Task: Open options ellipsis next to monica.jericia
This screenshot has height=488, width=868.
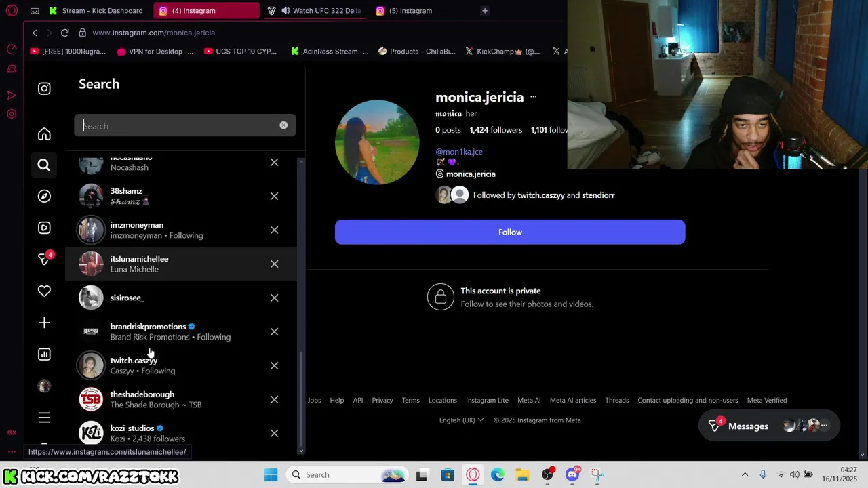Action: pos(533,97)
